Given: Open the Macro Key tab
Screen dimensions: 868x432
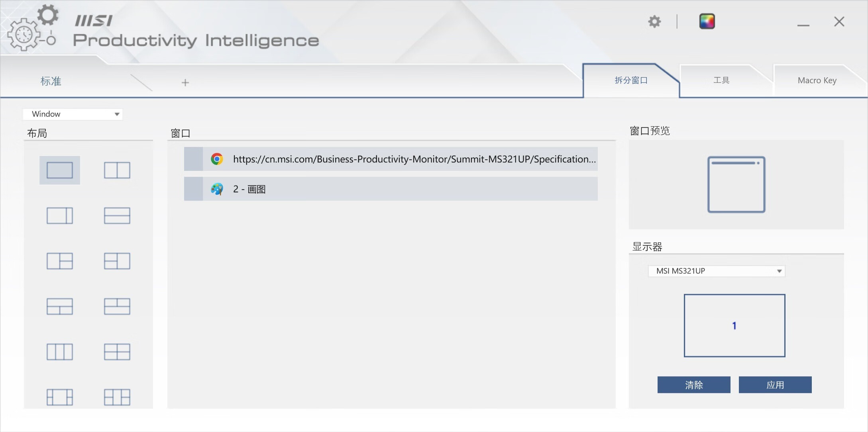Looking at the screenshot, I should pos(817,80).
